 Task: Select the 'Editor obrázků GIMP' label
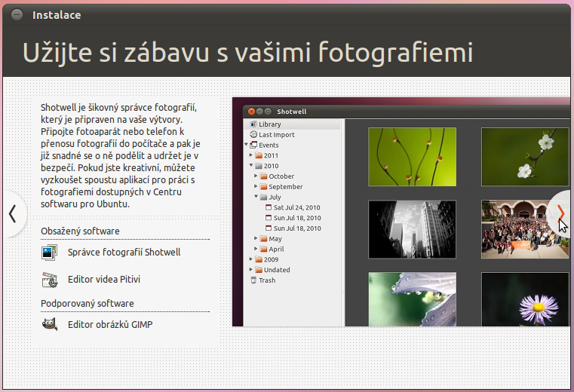(110, 324)
